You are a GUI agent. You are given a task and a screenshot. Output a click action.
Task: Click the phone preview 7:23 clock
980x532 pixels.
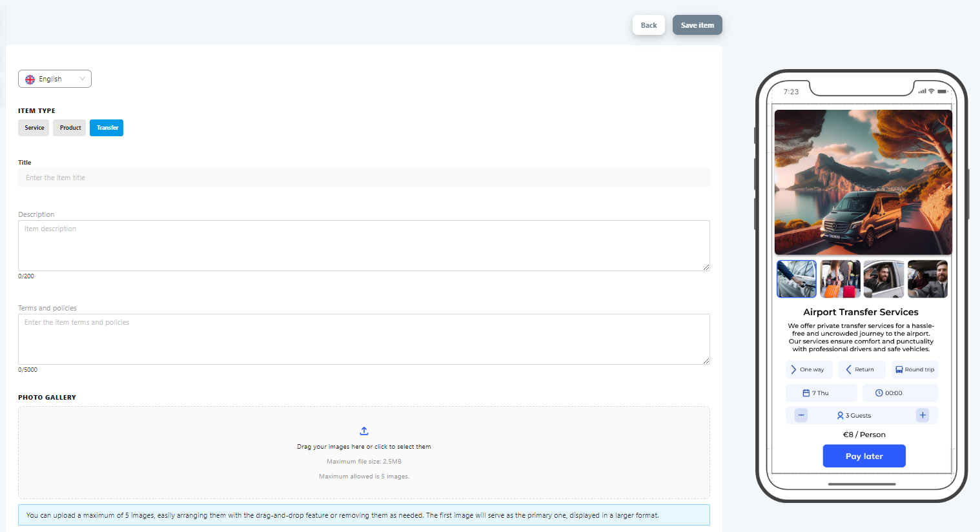pos(791,92)
